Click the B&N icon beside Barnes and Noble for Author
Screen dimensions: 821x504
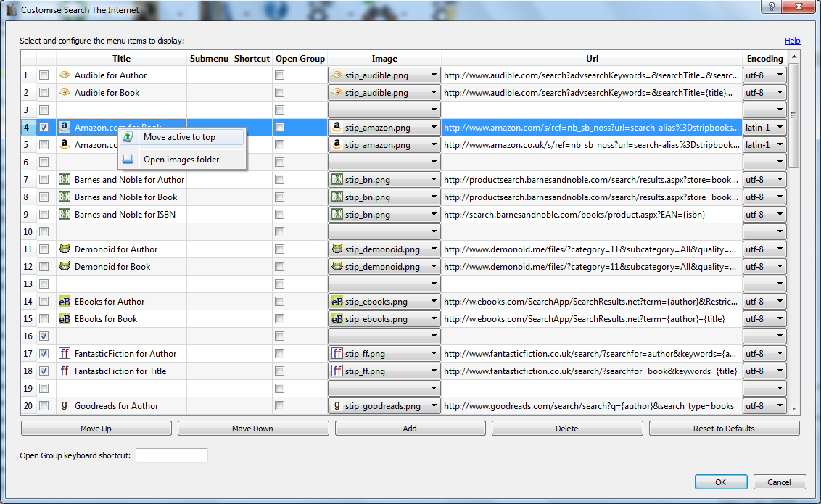tap(65, 180)
